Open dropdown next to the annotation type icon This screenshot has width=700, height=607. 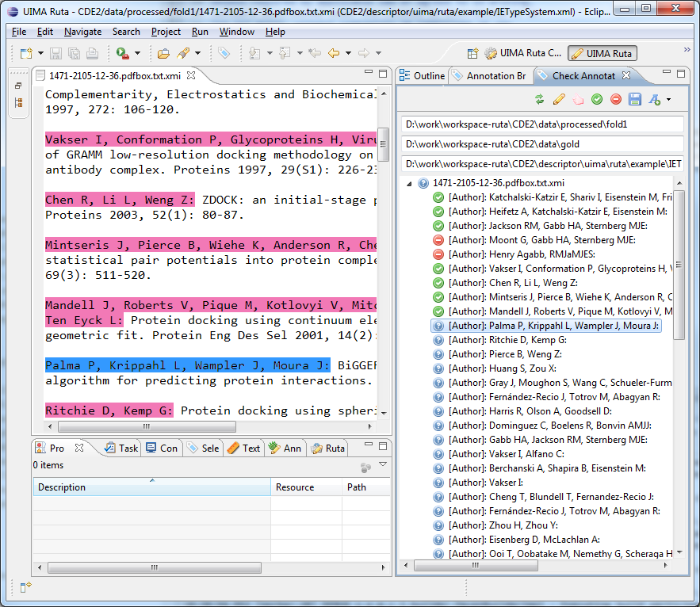pos(668,100)
